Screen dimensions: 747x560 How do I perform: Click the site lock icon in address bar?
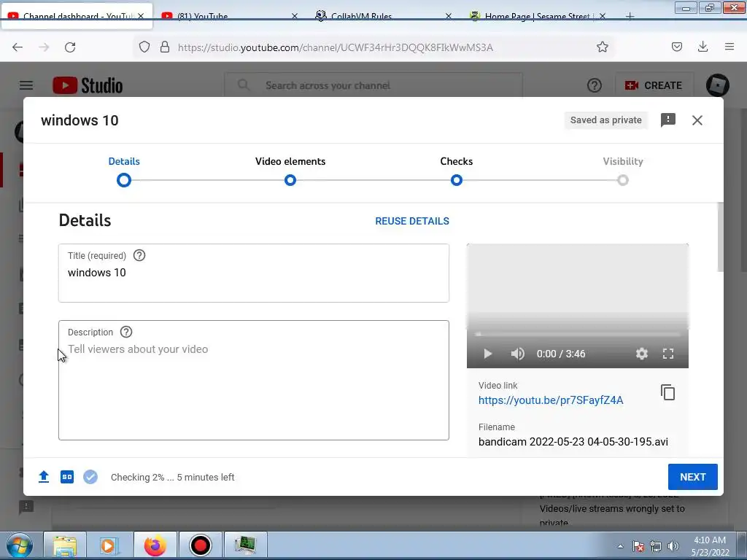pos(165,47)
